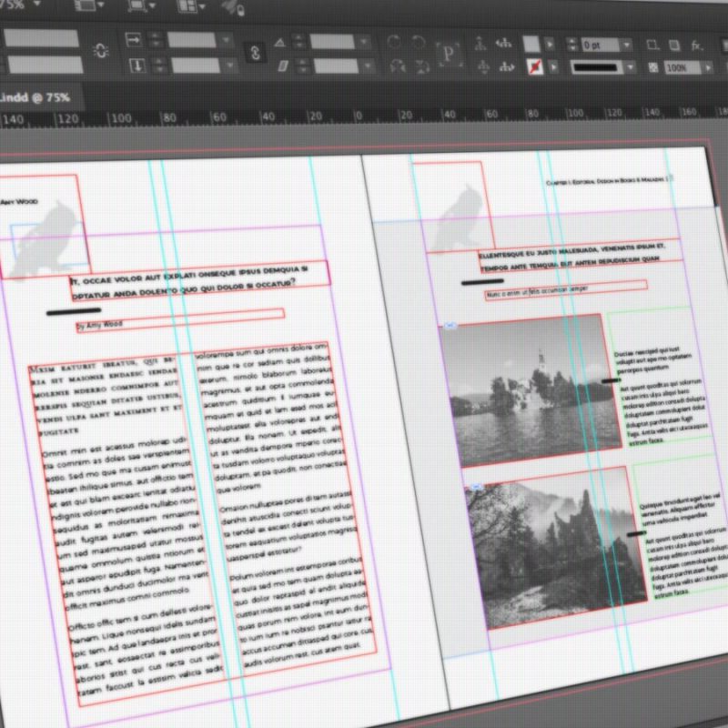Click the Select Container icon
This screenshot has width=728, height=728.
point(480,44)
